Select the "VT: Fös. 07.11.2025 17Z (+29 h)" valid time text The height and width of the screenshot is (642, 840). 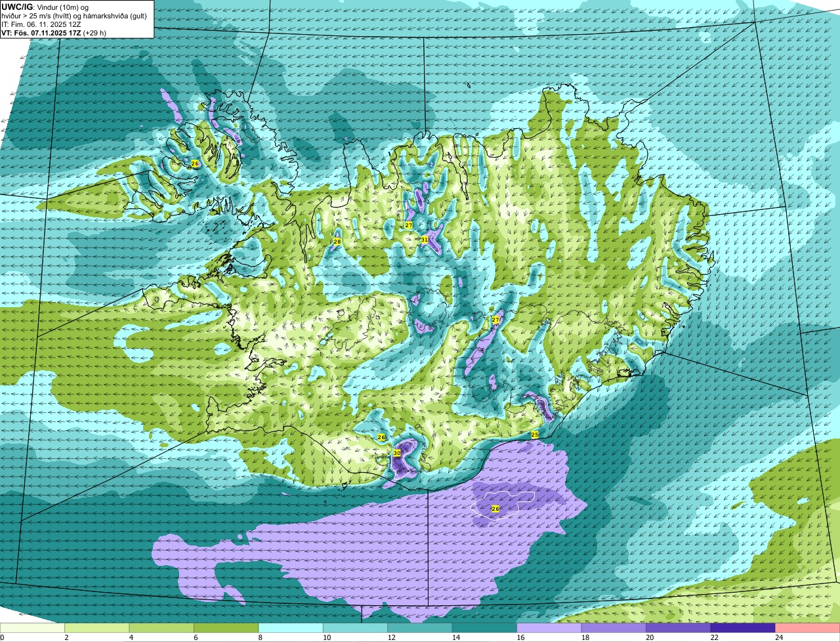tap(54, 32)
